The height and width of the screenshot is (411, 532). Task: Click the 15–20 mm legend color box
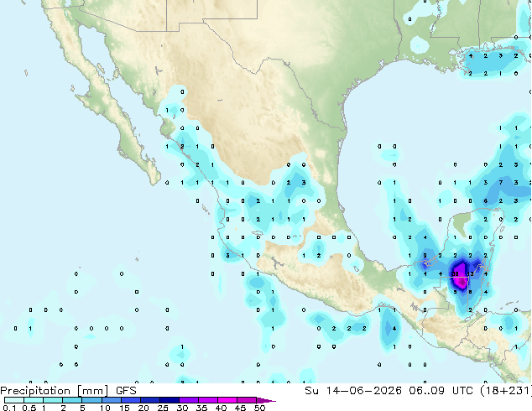pos(130,400)
